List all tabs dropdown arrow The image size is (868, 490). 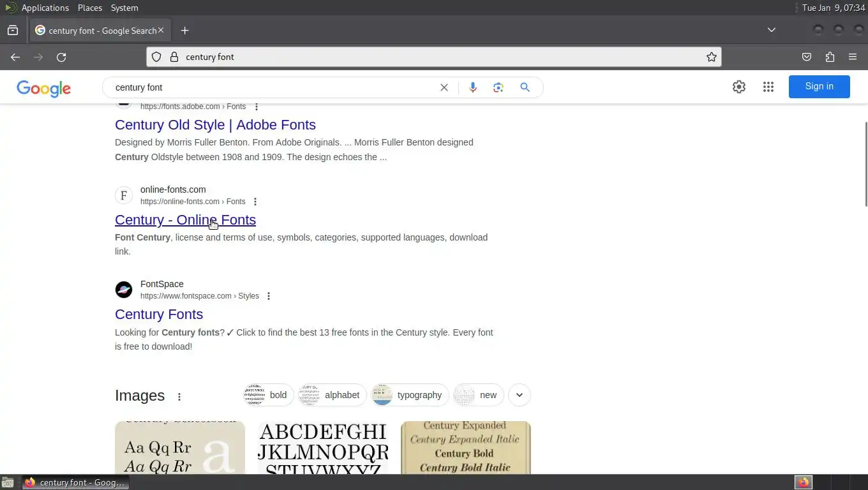pos(772,30)
